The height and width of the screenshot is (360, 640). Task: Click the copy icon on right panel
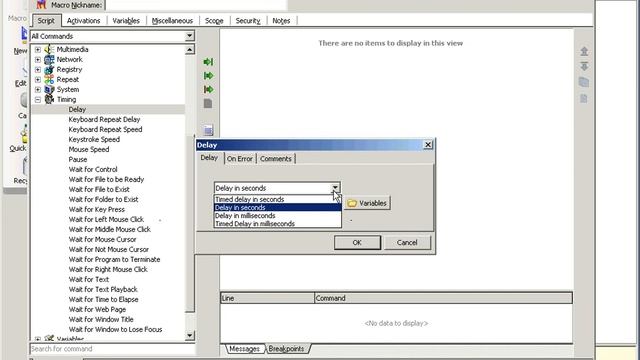[x=584, y=82]
